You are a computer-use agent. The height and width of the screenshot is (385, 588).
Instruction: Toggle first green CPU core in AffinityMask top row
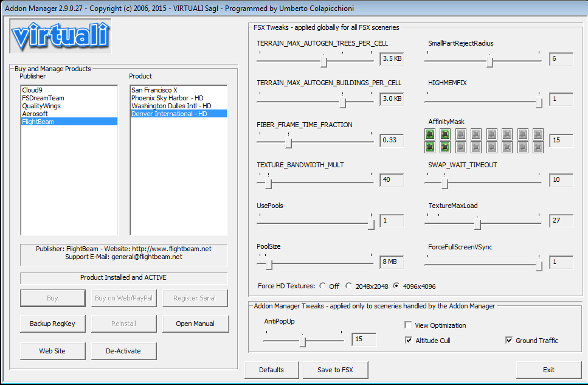[x=430, y=134]
